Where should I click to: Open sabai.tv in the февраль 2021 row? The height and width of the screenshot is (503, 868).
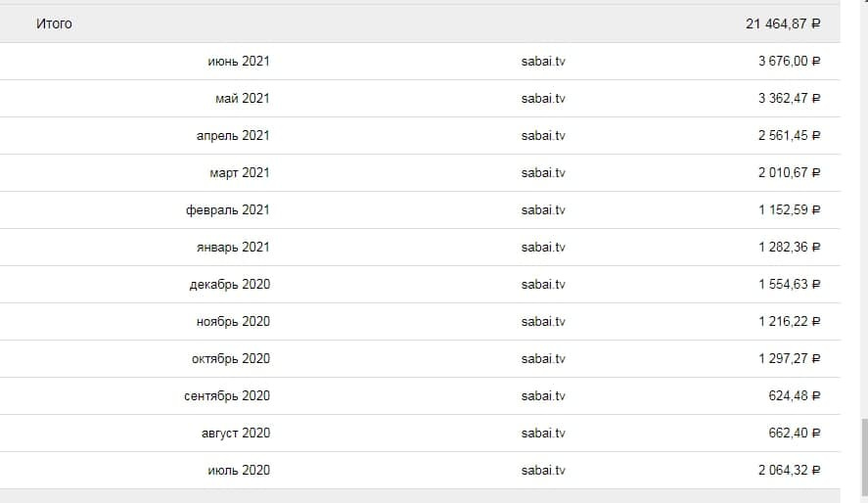coord(543,209)
